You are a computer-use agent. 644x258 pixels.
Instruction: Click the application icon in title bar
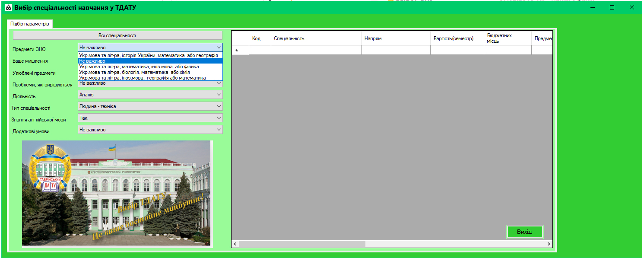click(8, 8)
